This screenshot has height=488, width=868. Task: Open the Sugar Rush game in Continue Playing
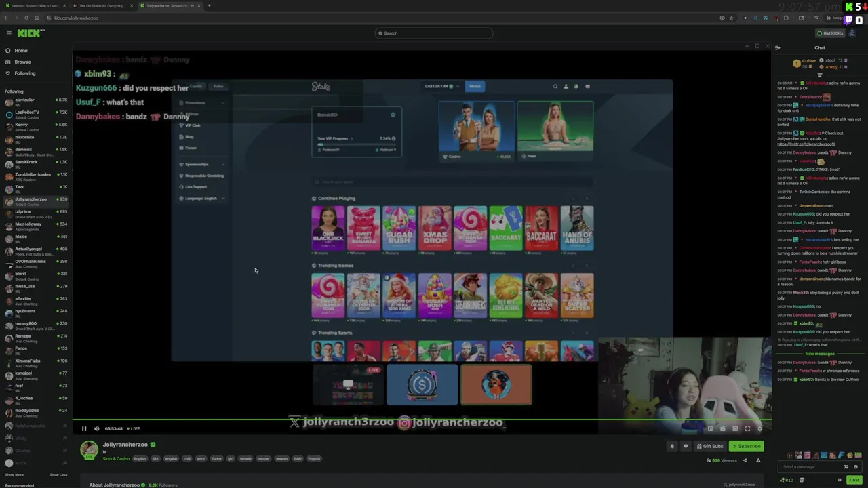(399, 228)
